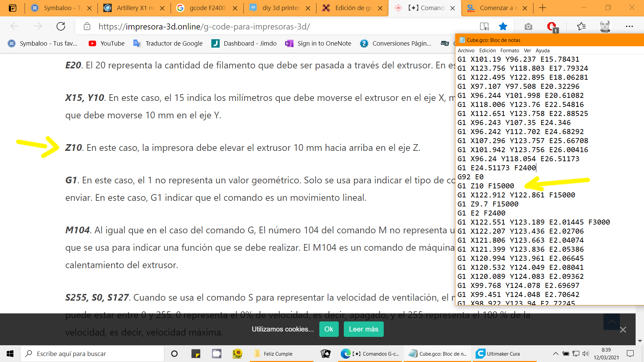Accept cookies with Ok button
Image resolution: width=644 pixels, height=362 pixels.
(329, 329)
